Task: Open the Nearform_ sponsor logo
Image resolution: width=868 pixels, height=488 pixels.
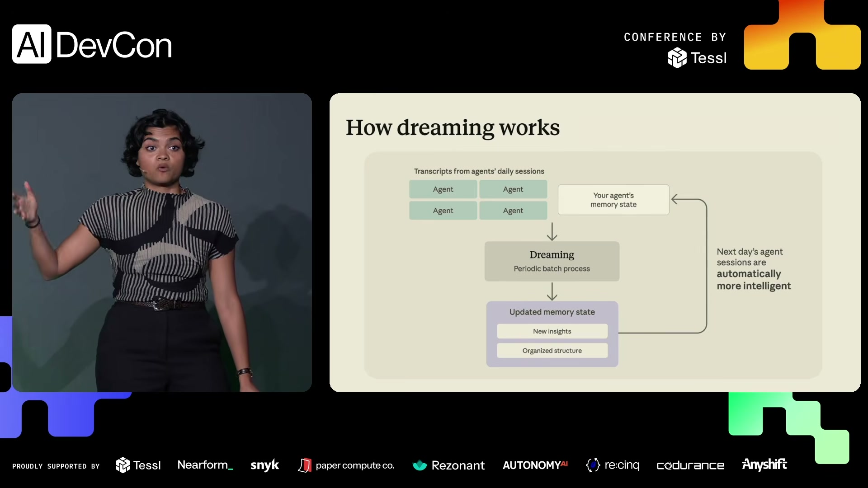Action: click(205, 465)
